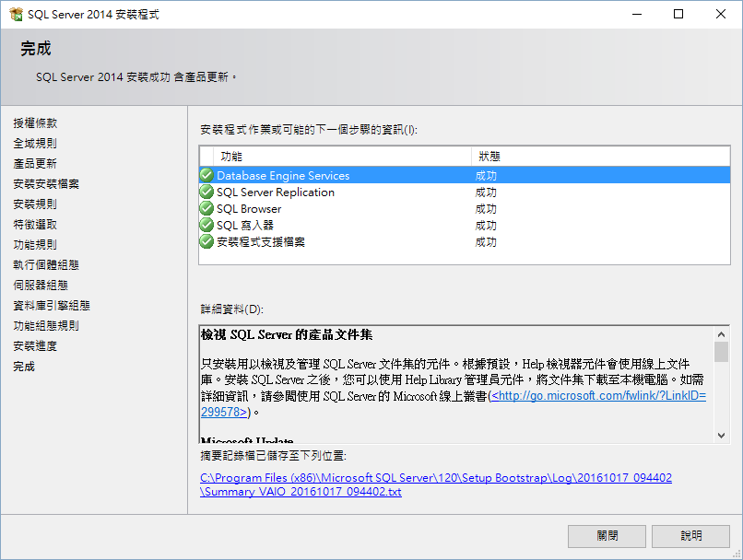This screenshot has width=743, height=560.
Task: Click the 特徵選取 step in the sidebar
Action: pos(35,225)
